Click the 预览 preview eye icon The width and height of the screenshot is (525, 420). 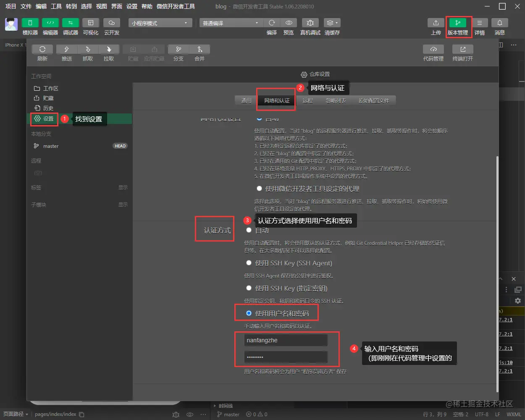(289, 23)
